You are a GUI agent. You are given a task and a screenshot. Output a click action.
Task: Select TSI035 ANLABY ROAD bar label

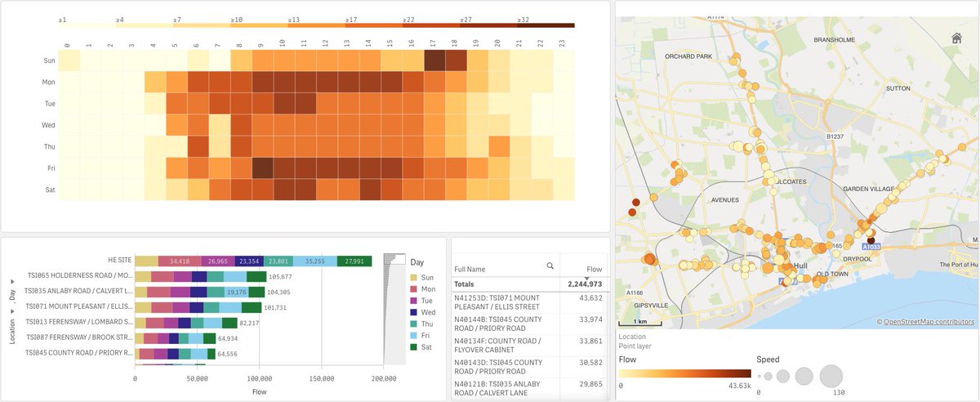coord(79,292)
